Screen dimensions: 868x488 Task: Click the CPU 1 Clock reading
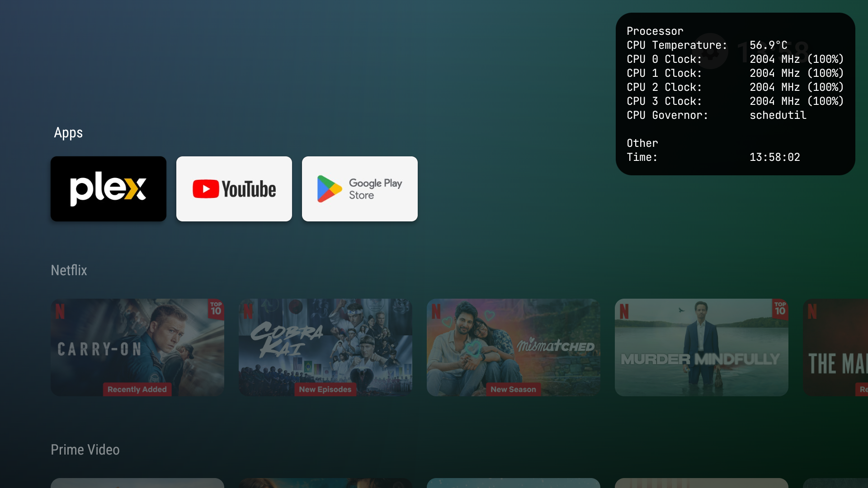pyautogui.click(x=797, y=73)
